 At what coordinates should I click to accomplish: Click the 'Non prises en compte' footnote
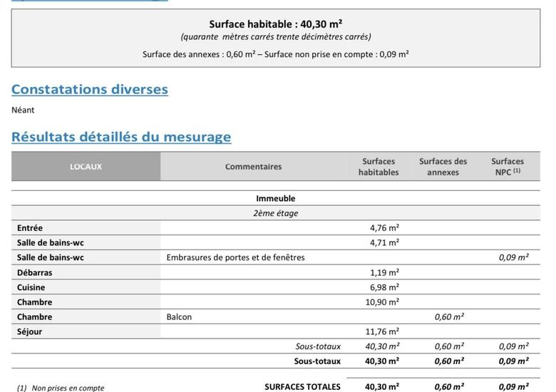67,388
